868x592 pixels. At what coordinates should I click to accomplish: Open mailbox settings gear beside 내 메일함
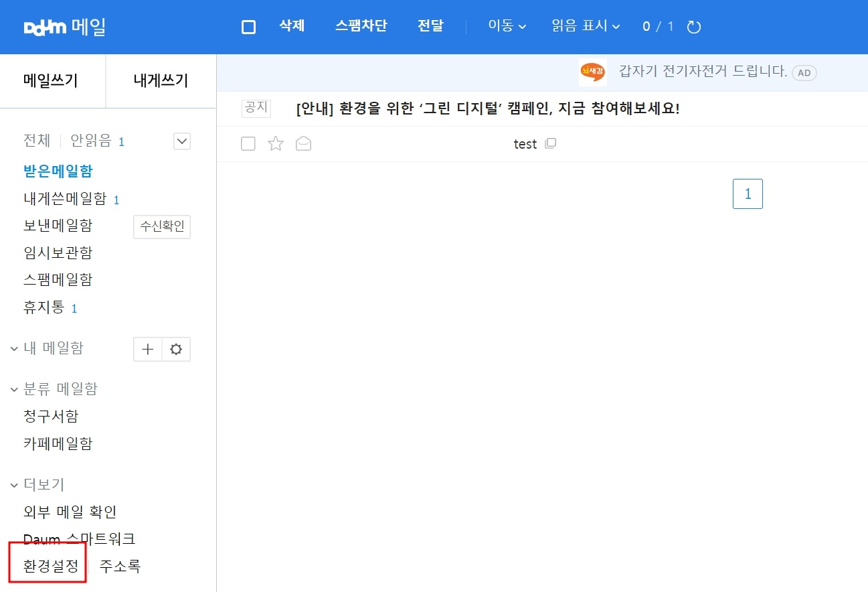[175, 349]
